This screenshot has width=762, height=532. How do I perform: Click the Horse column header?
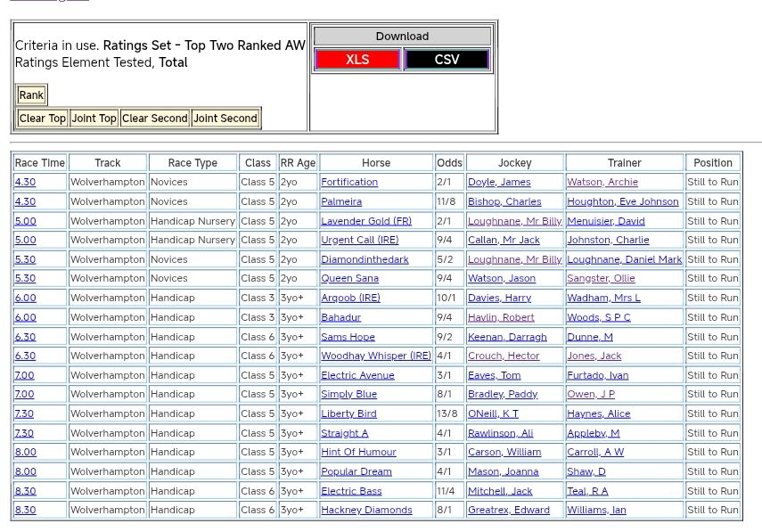[376, 163]
